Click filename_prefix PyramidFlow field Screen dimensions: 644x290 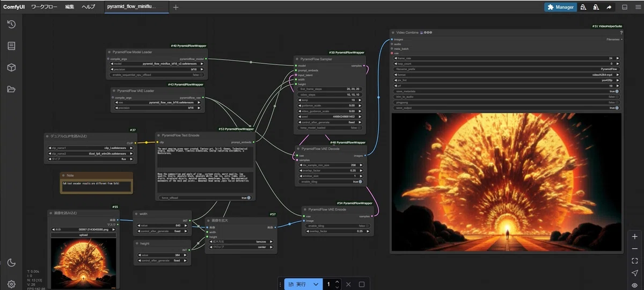(507, 69)
